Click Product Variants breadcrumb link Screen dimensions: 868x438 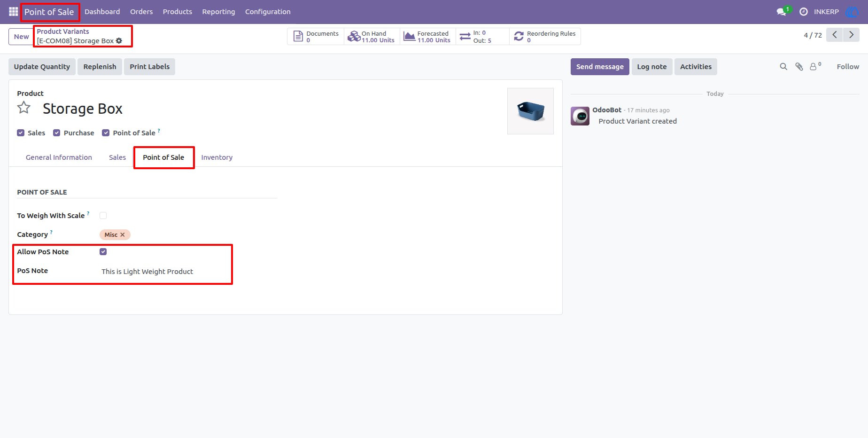tap(63, 31)
